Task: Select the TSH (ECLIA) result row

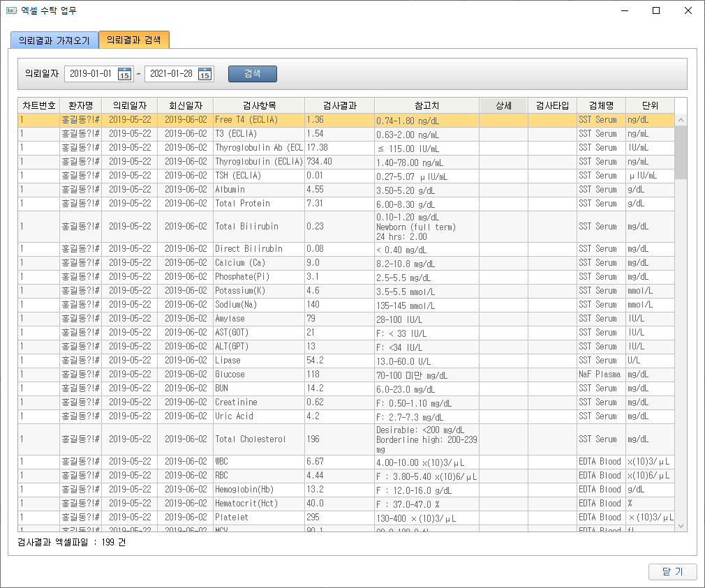Action: (258, 176)
